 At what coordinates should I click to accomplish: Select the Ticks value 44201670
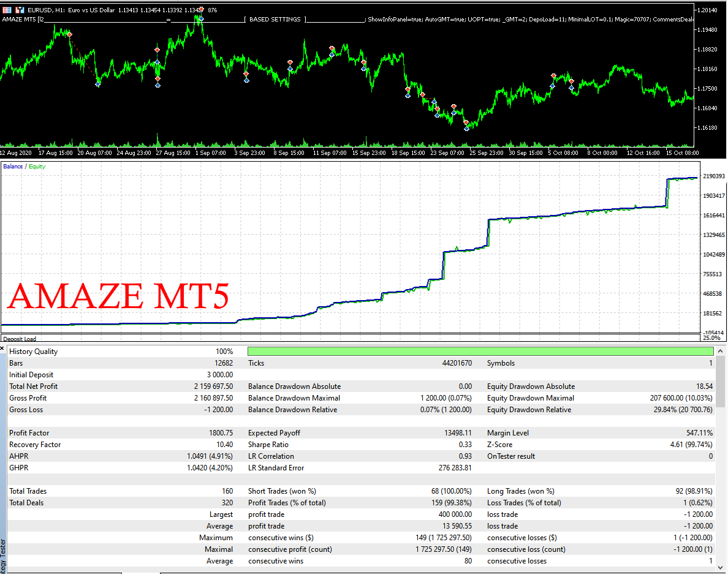tap(457, 363)
